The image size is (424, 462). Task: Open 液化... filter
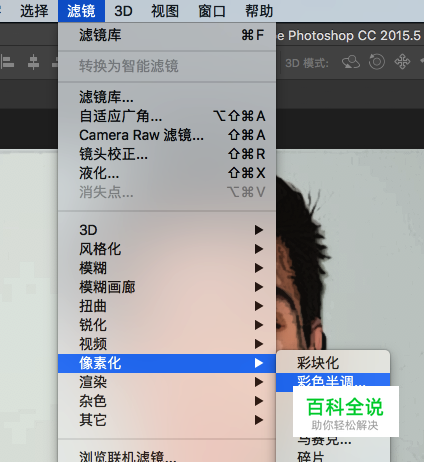pos(167,173)
